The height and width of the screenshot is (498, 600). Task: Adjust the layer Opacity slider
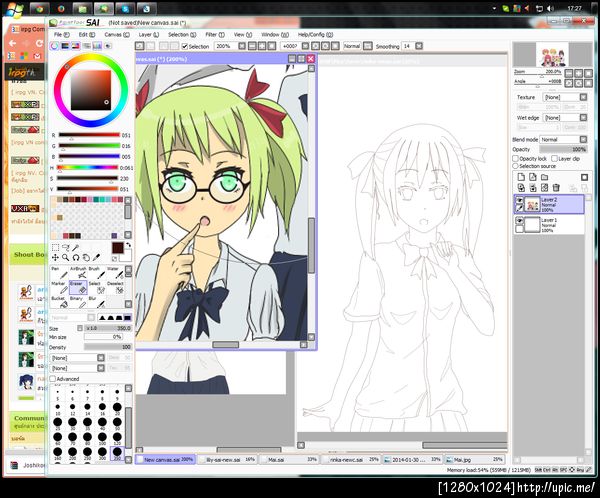pyautogui.click(x=563, y=149)
